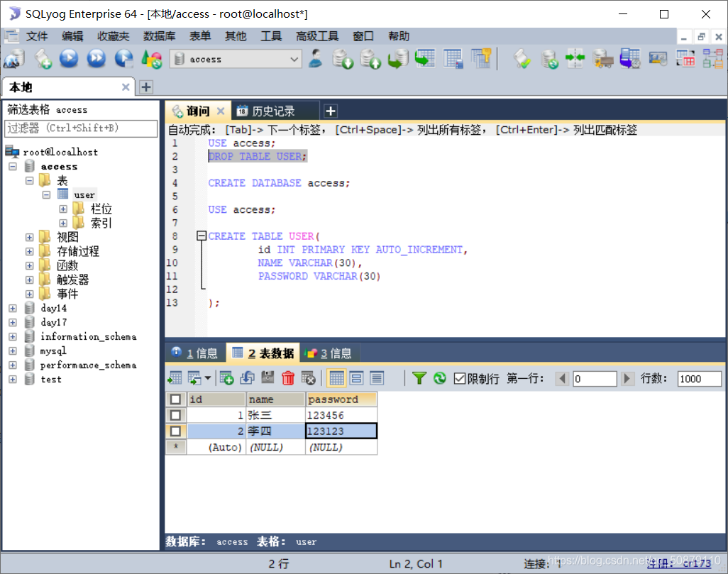
Task: Click the next page arrow beside first row
Action: coord(627,378)
